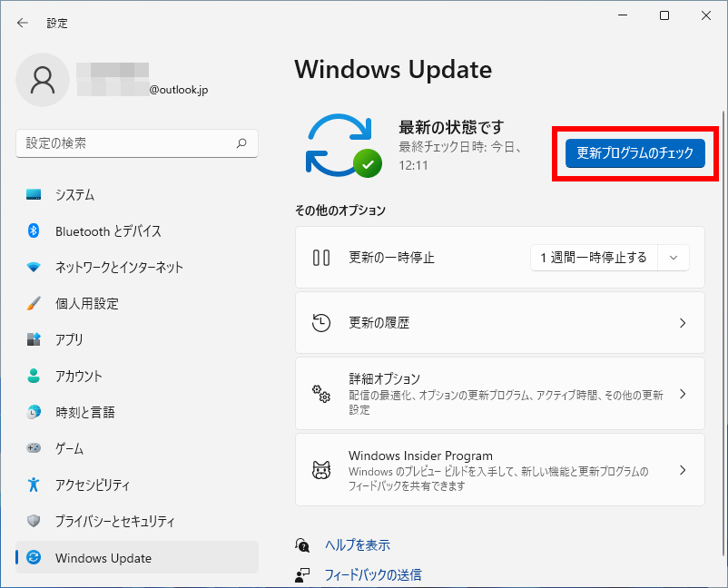Click the その他のオプション section heading
The width and height of the screenshot is (728, 588).
[x=340, y=211]
